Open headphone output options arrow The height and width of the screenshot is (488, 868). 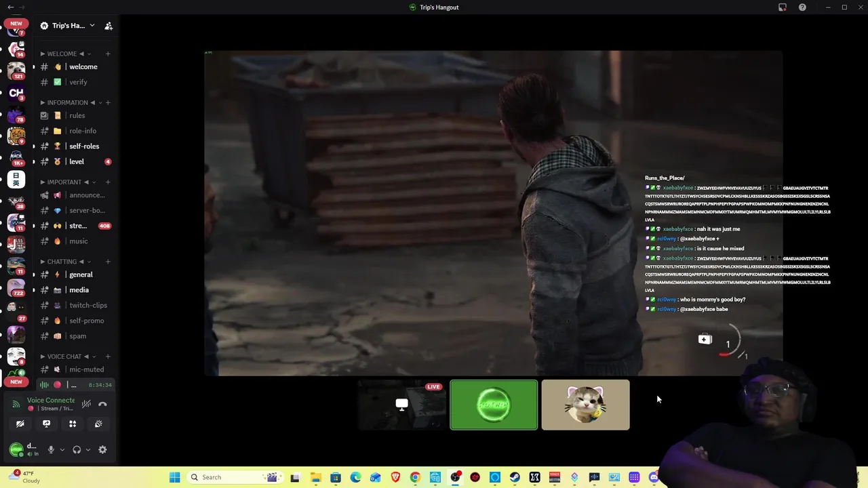point(87,449)
